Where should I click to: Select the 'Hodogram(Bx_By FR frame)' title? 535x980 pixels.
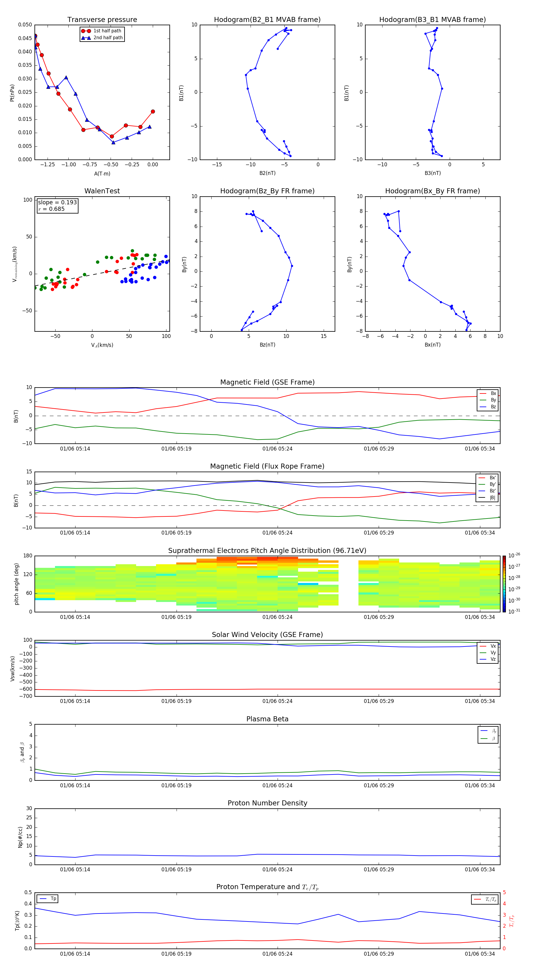tap(432, 191)
